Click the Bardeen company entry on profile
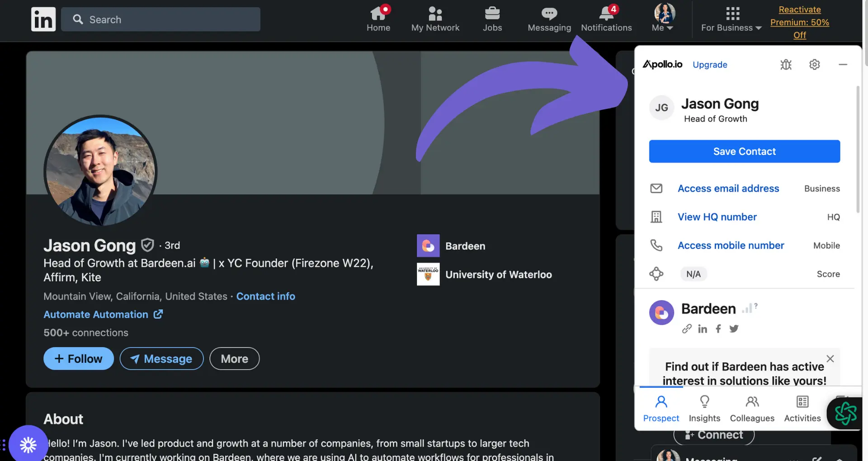 pos(451,246)
